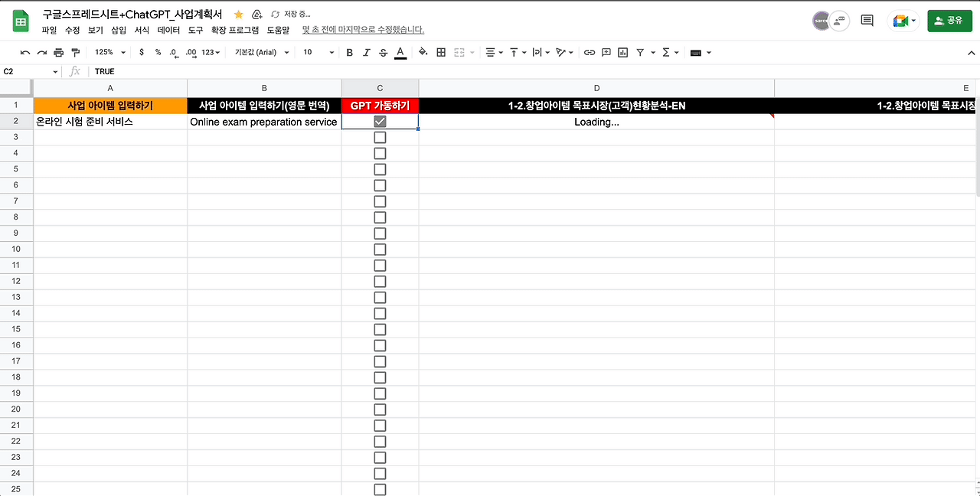Open the Google Sheets home icon
The width and height of the screenshot is (980, 496).
[20, 21]
